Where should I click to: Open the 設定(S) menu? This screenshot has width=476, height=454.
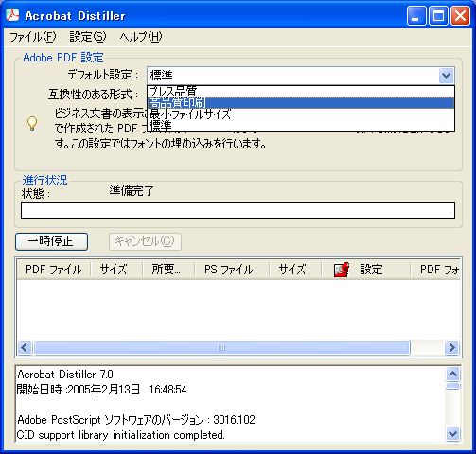click(88, 37)
